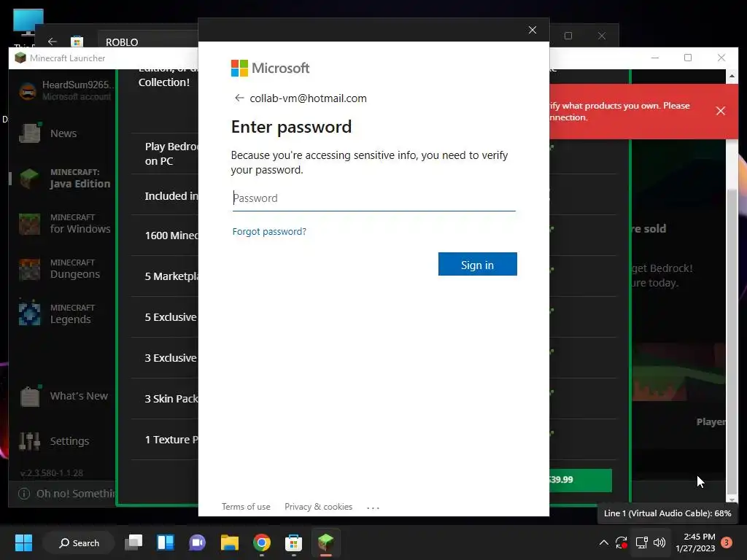Show hidden system tray icons
The height and width of the screenshot is (560, 747).
pyautogui.click(x=603, y=542)
